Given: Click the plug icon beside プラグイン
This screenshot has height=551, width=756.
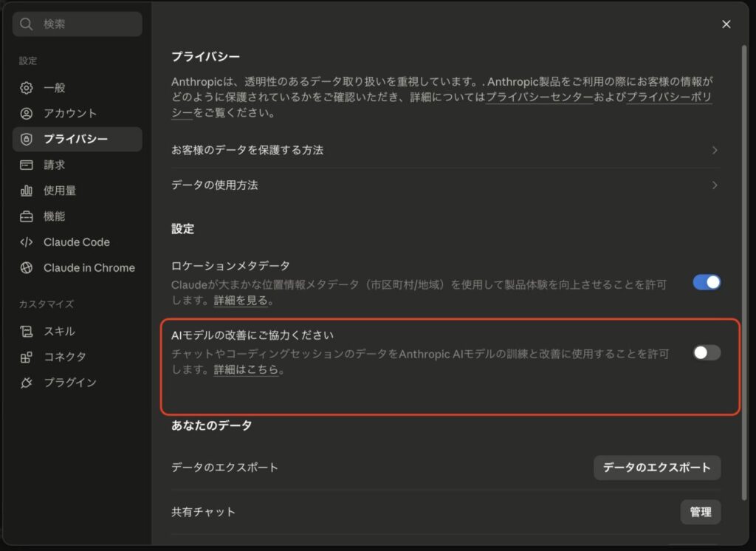Looking at the screenshot, I should coord(27,383).
